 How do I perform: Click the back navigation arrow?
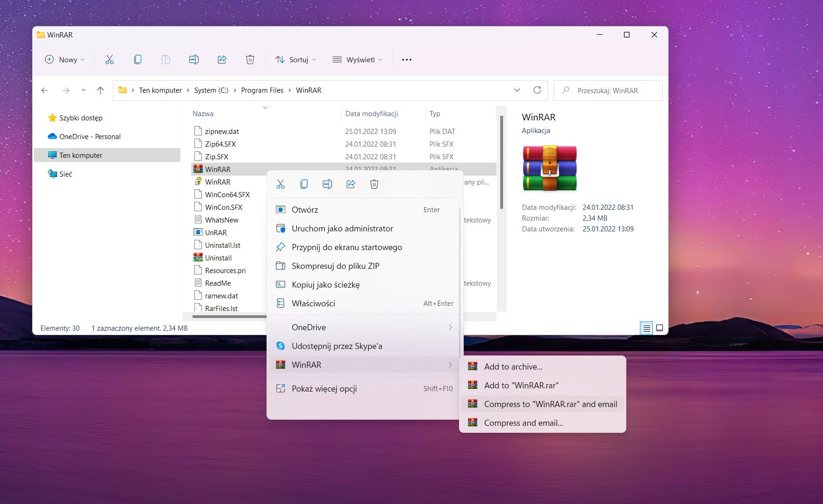pyautogui.click(x=44, y=90)
